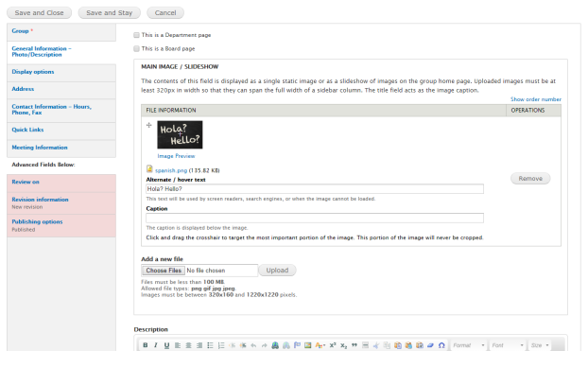Click the Upload button
This screenshot has height=368, width=588.
pyautogui.click(x=277, y=271)
